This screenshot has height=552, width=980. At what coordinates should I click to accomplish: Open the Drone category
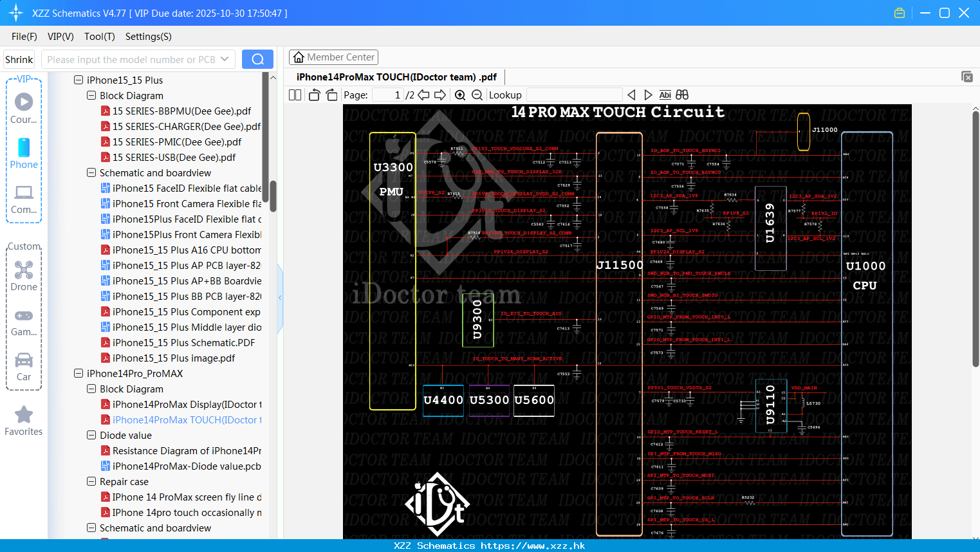point(24,276)
